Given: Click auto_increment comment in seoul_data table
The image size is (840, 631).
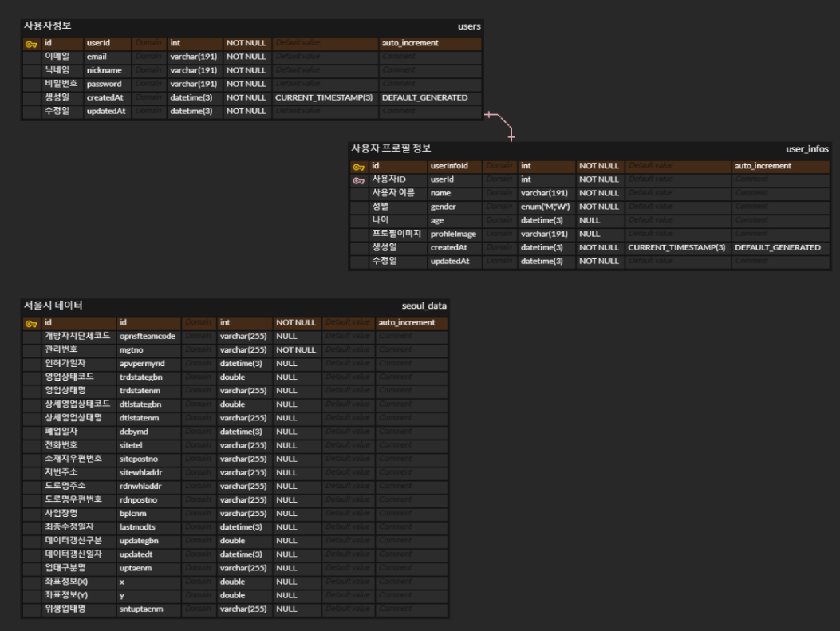Looking at the screenshot, I should (411, 323).
